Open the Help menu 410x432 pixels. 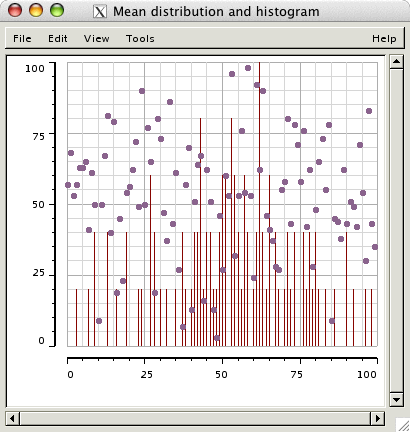tap(384, 39)
